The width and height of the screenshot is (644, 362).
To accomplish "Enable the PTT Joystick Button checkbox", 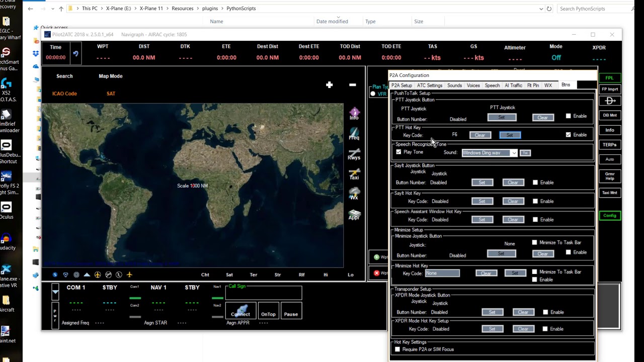I will coord(568,116).
